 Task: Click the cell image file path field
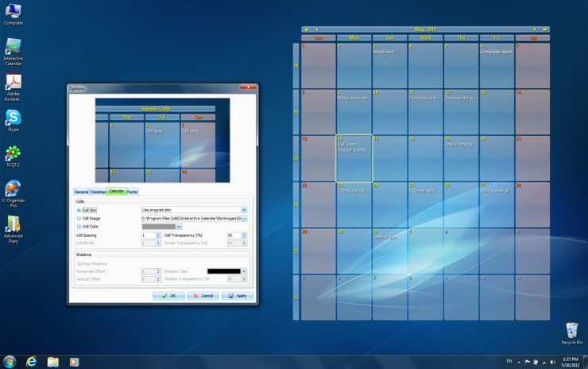pos(191,219)
